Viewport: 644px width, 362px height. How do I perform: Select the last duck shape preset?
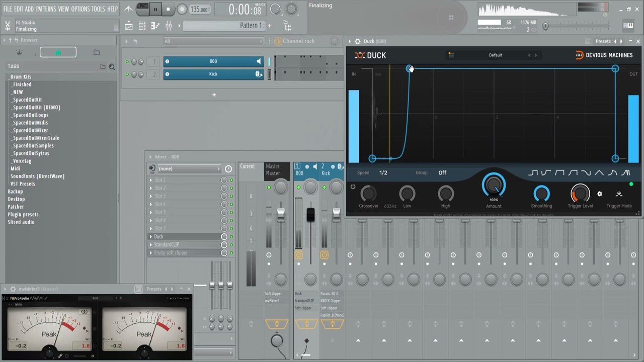pyautogui.click(x=626, y=173)
